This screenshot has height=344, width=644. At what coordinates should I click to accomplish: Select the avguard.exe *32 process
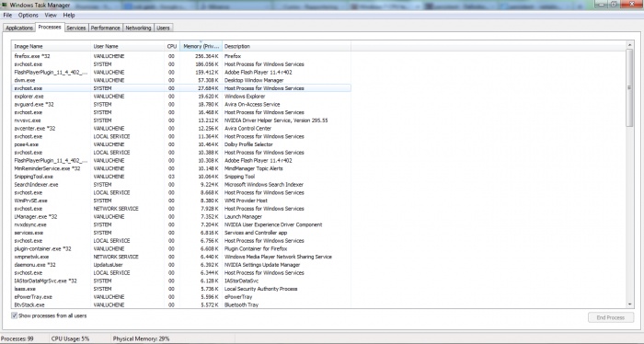click(181, 104)
